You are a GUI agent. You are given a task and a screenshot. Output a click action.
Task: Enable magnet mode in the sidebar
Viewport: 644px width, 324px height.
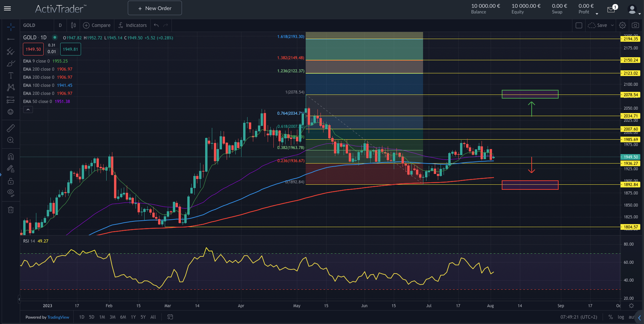10,156
